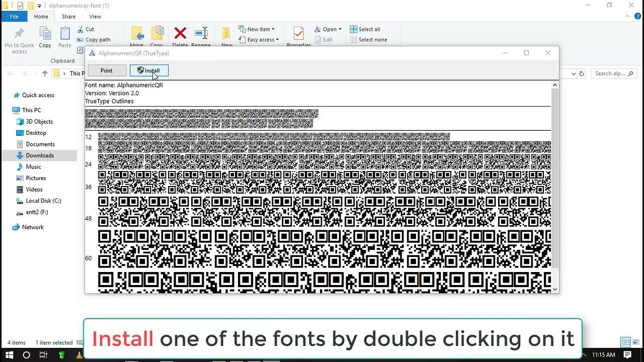Switch to the View ribbon tab
Screen dimensions: 644x362
click(x=95, y=17)
